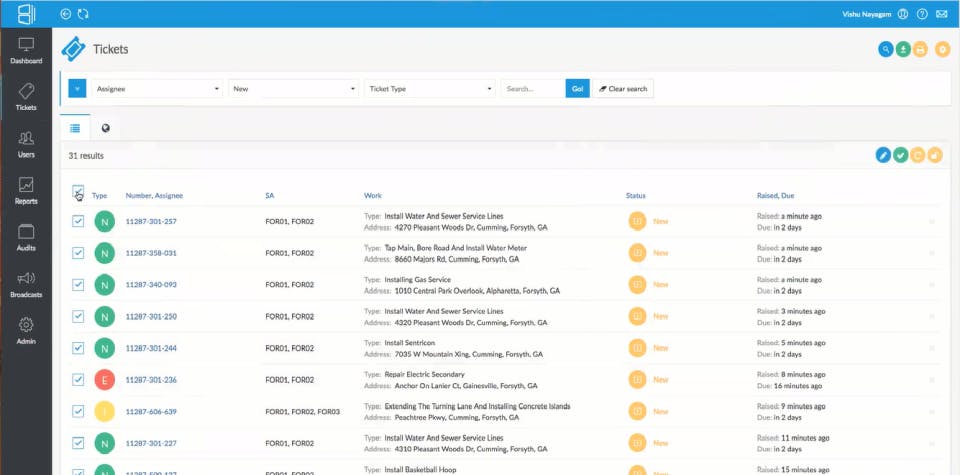Click the Vishu Nayagam user name
Image resolution: width=960 pixels, height=475 pixels.
pyautogui.click(x=867, y=13)
